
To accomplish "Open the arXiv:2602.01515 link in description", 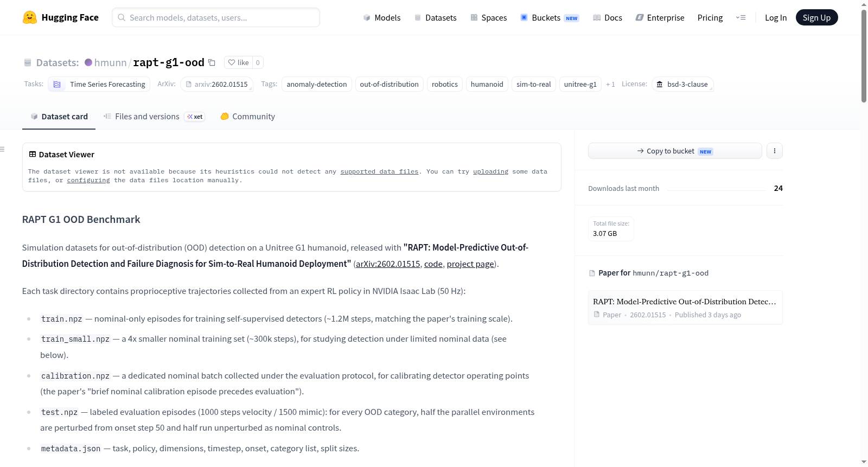I will (x=388, y=264).
